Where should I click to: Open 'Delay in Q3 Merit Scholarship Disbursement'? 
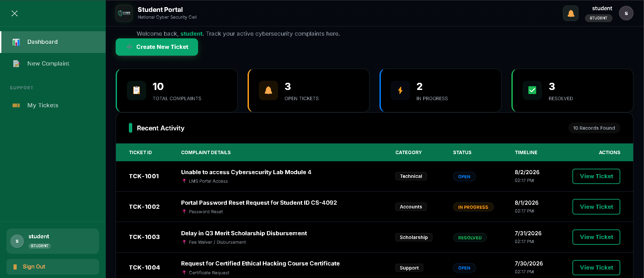pos(244,233)
